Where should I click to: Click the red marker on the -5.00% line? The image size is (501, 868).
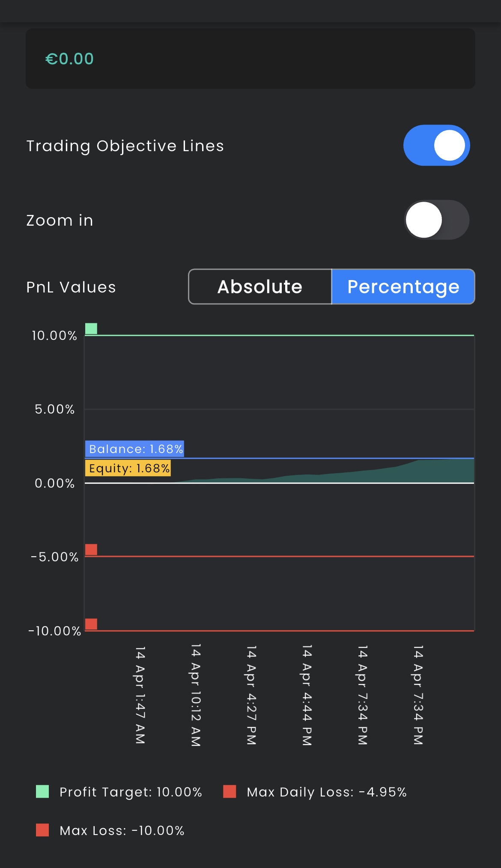[x=91, y=549]
